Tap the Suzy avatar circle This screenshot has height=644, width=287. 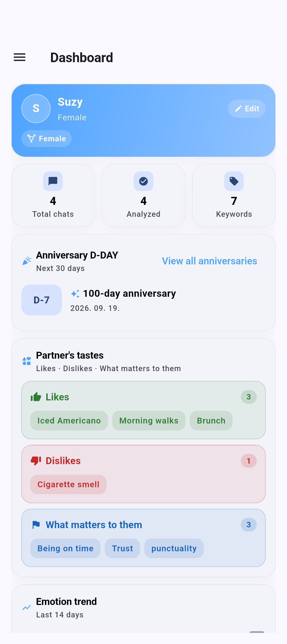click(x=36, y=108)
